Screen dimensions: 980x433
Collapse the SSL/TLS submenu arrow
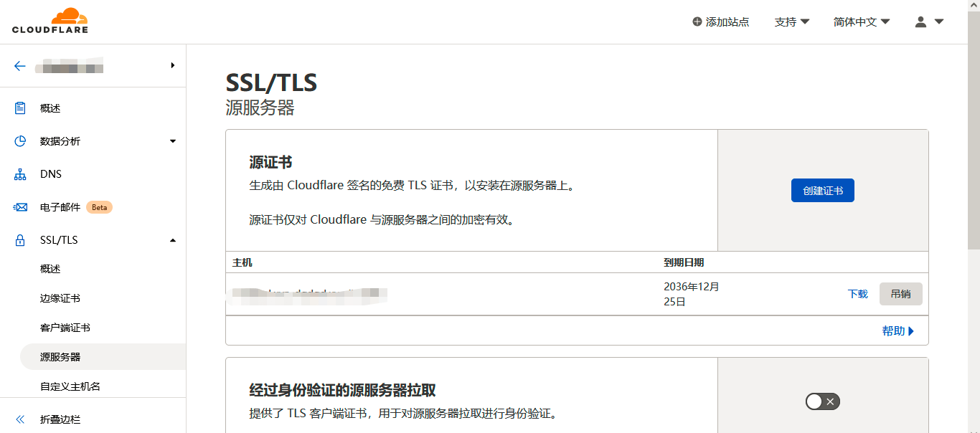coord(173,240)
